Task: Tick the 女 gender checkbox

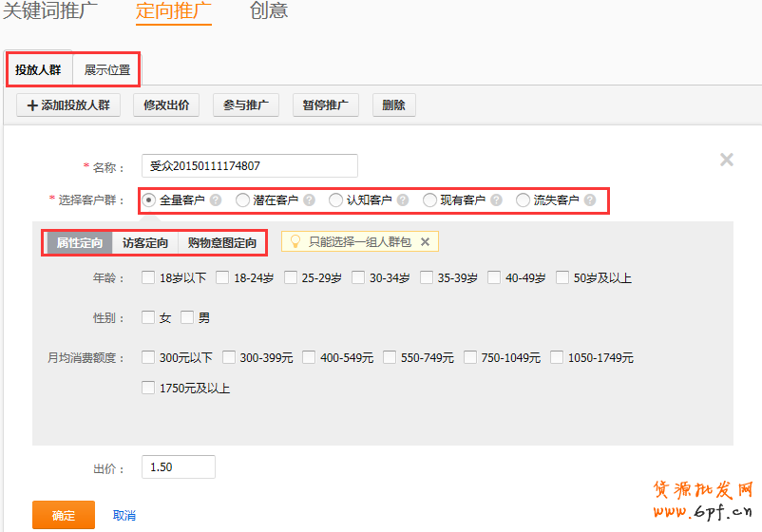Action: [x=148, y=317]
